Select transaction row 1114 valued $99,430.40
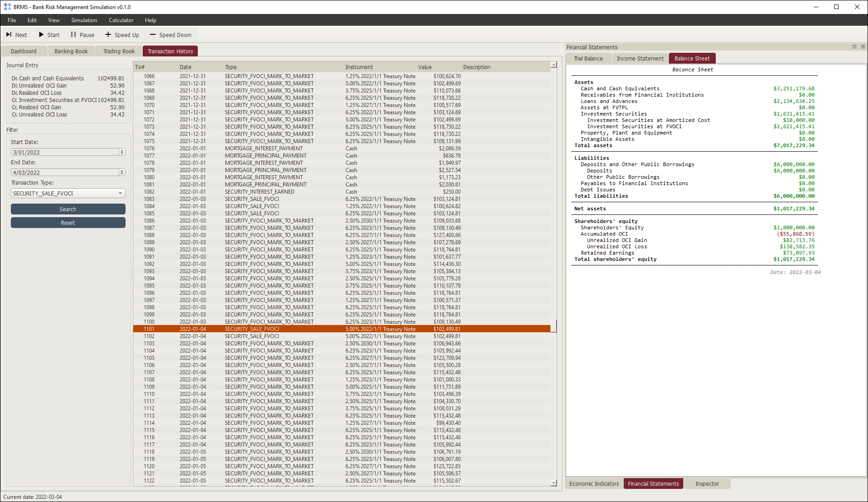The image size is (868, 502). coord(342,423)
